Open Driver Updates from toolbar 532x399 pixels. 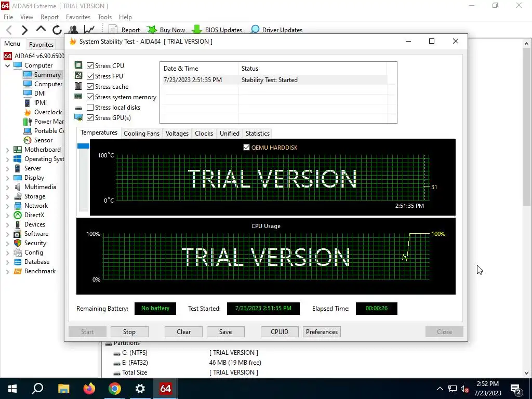[x=276, y=30]
